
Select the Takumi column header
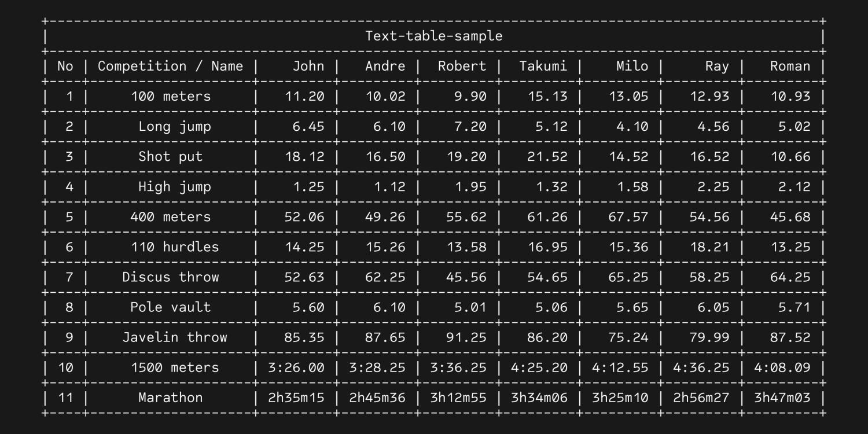[543, 66]
